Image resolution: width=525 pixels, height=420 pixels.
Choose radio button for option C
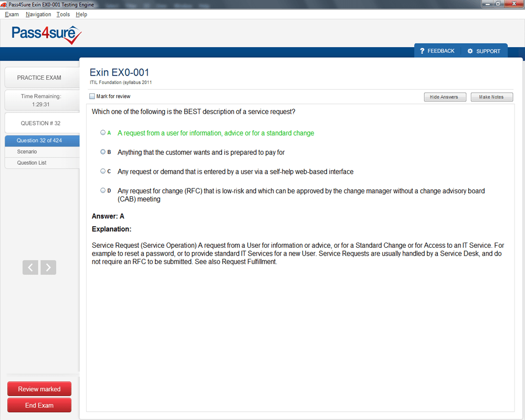[103, 171]
